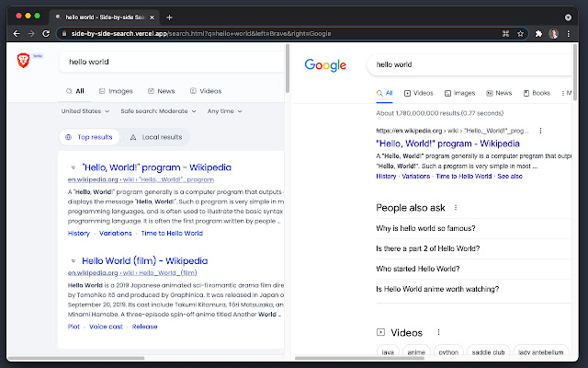Switch to the Brave News tab

pyautogui.click(x=162, y=91)
